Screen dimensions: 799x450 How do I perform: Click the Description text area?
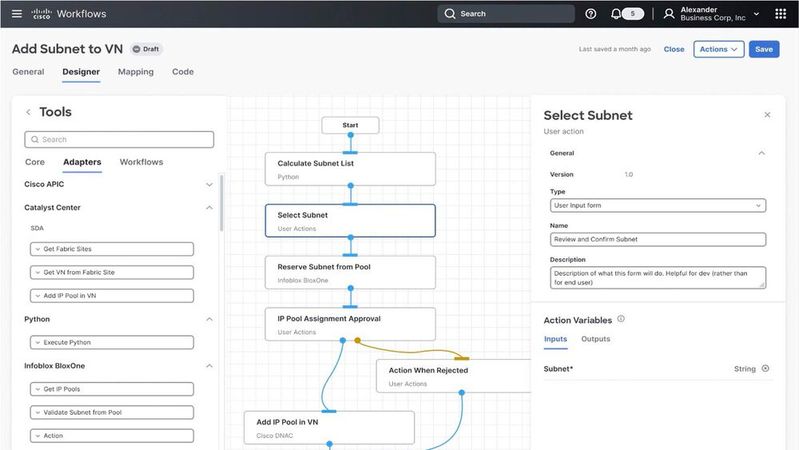point(658,278)
